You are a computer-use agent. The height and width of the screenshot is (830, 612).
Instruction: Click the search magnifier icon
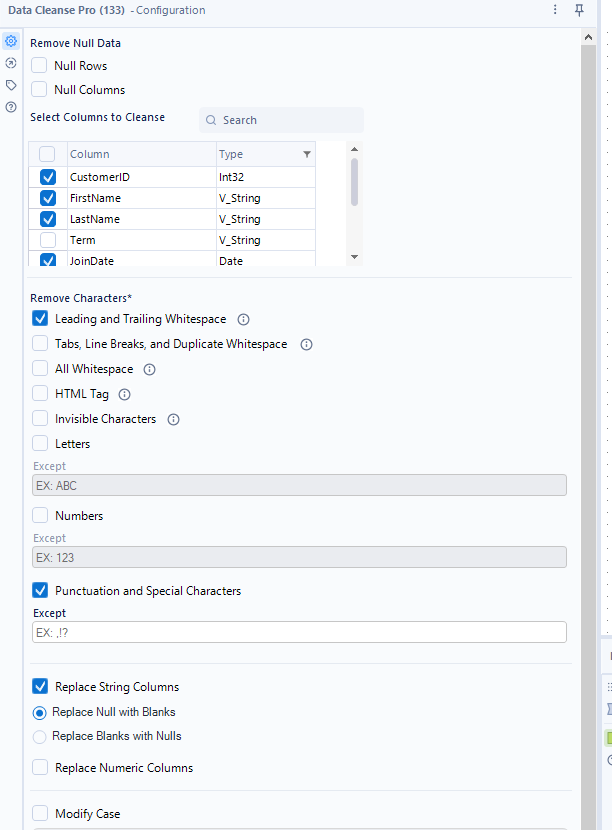pyautogui.click(x=211, y=120)
